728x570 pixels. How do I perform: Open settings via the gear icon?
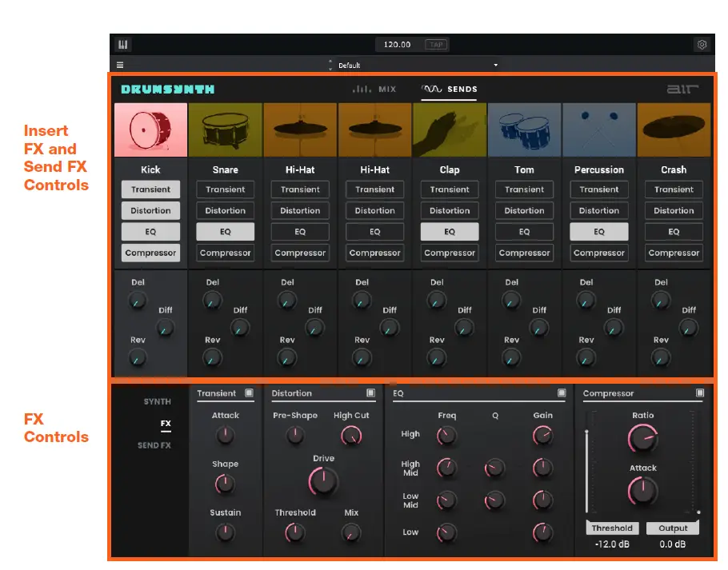(x=702, y=45)
